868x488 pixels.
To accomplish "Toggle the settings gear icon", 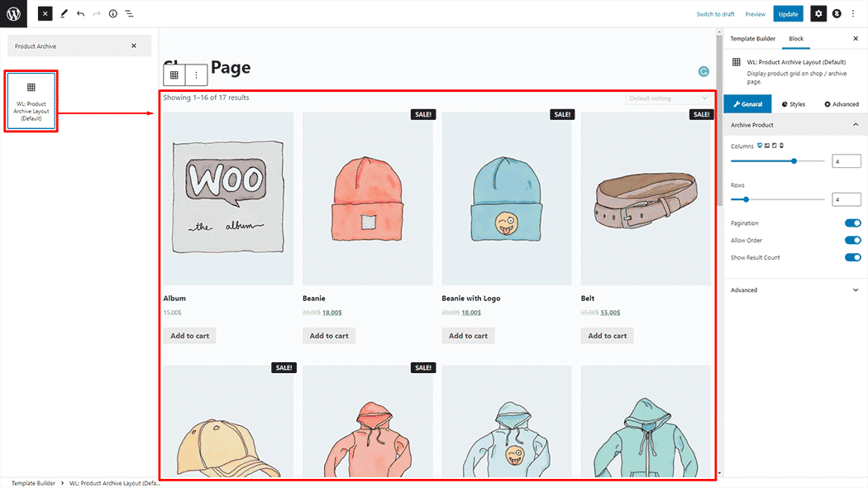I will (818, 14).
